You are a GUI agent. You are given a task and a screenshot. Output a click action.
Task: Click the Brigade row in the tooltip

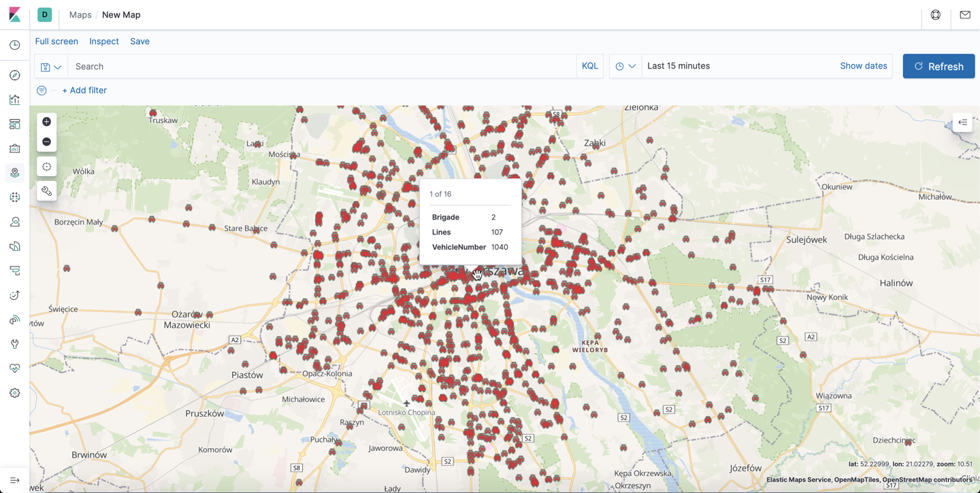[x=470, y=217]
